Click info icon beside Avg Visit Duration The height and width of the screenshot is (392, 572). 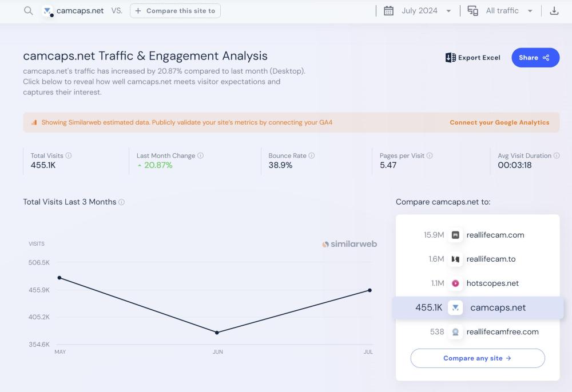(557, 155)
